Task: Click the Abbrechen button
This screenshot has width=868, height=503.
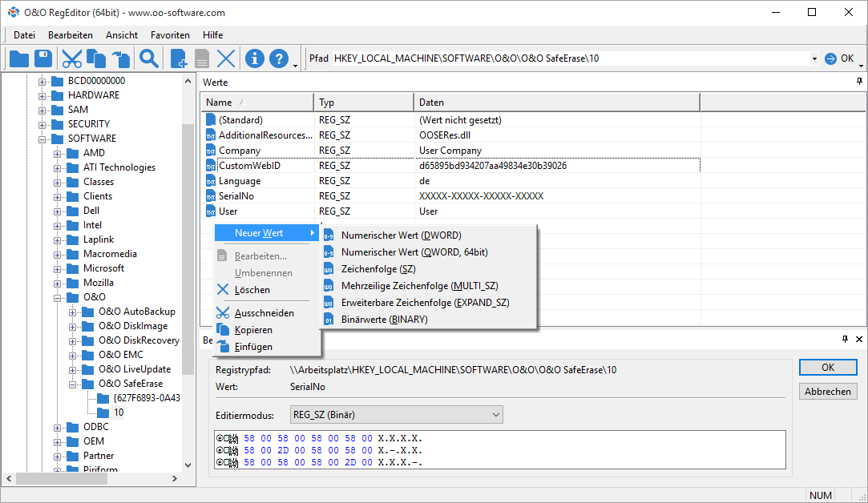Action: coord(828,391)
